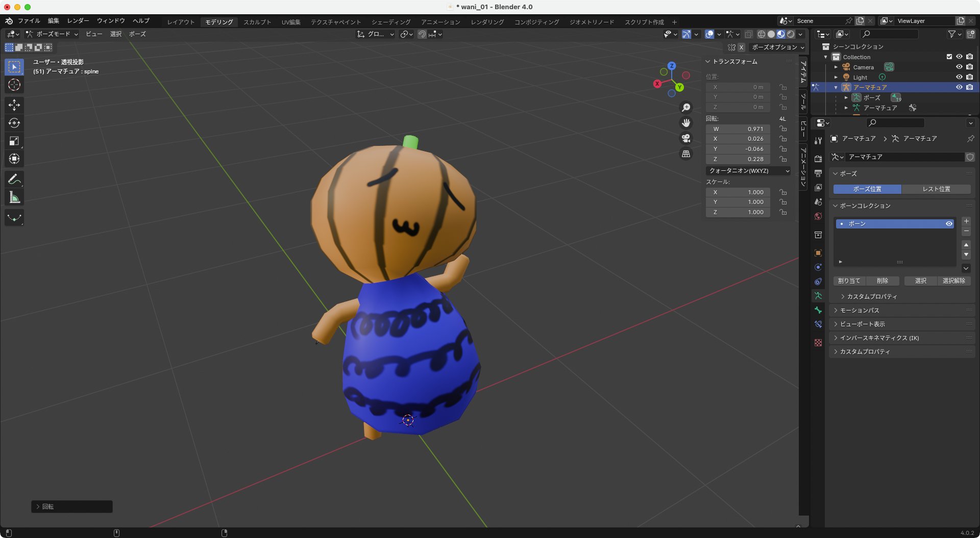Click blue Z axis on navigation gizmo
The image size is (980, 538).
672,66
